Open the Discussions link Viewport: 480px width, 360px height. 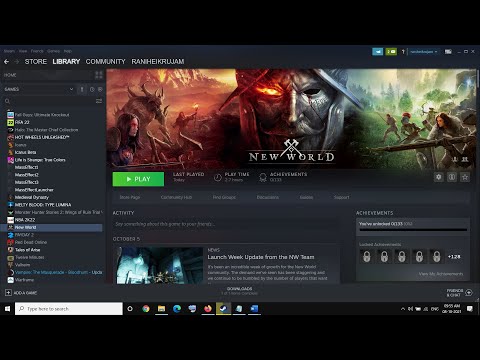[x=268, y=197]
